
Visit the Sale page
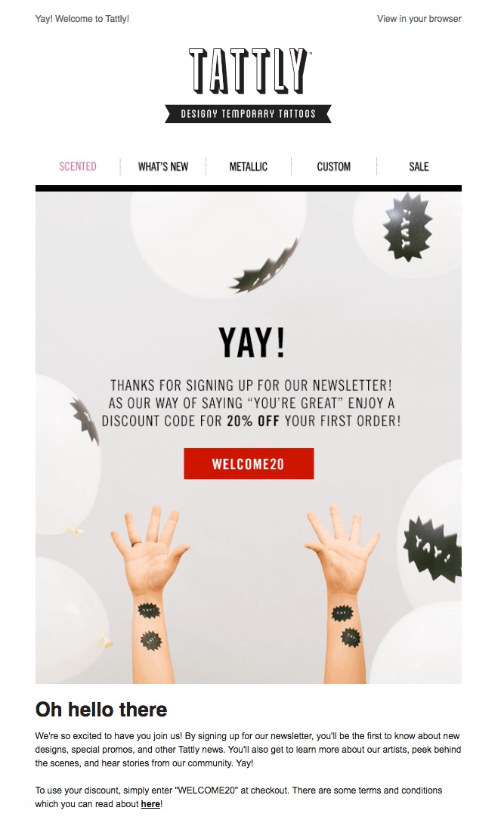pos(419,166)
